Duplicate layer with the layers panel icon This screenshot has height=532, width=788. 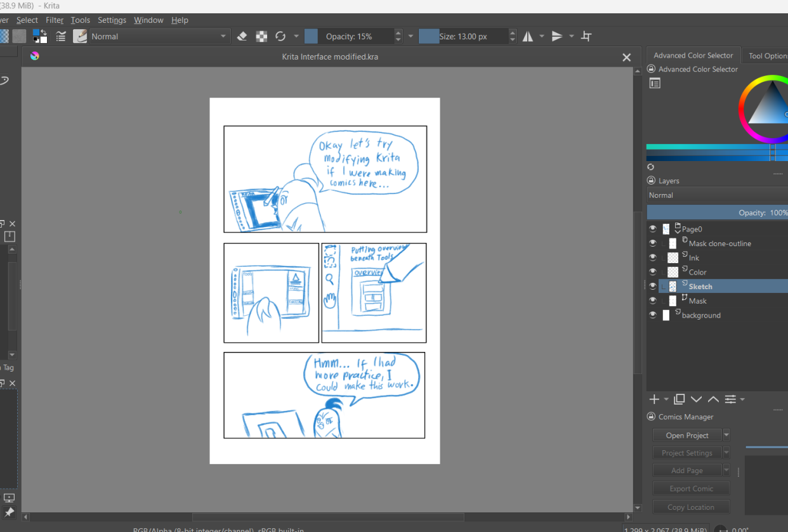(680, 399)
